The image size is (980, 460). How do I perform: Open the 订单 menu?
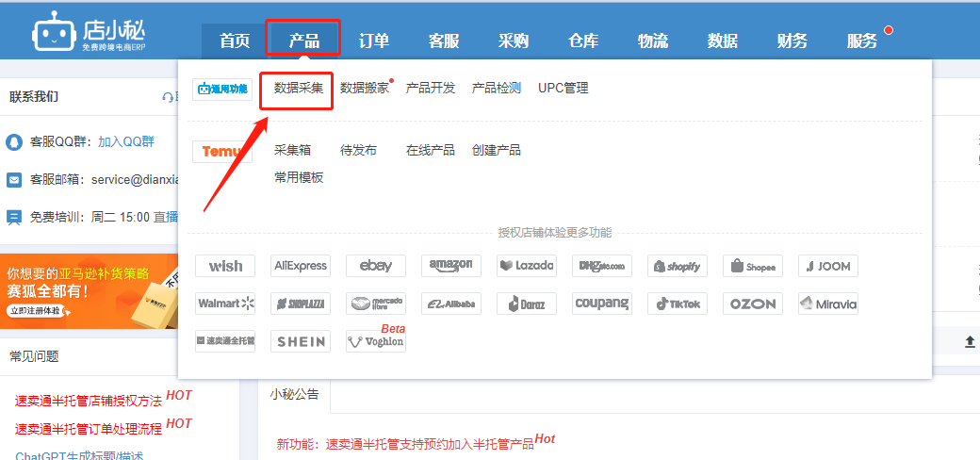374,41
